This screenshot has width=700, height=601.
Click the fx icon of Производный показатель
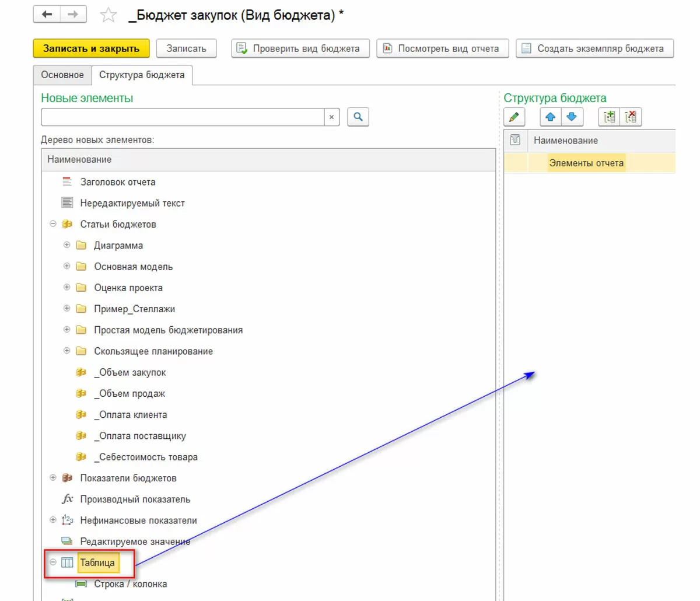pos(67,499)
